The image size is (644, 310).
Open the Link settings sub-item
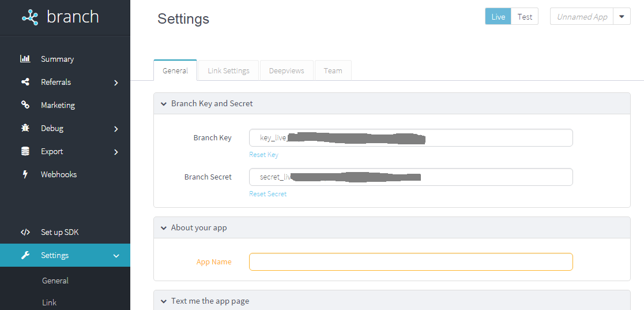[x=49, y=302]
